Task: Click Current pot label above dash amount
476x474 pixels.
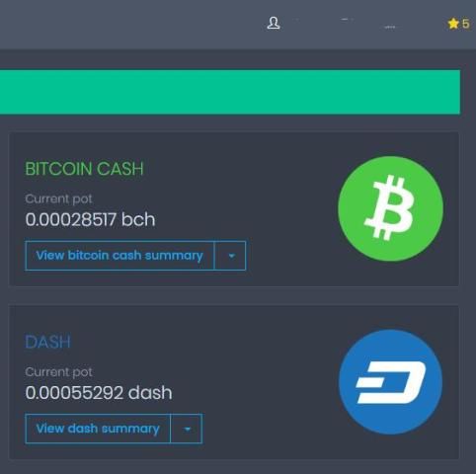Action: [58, 372]
